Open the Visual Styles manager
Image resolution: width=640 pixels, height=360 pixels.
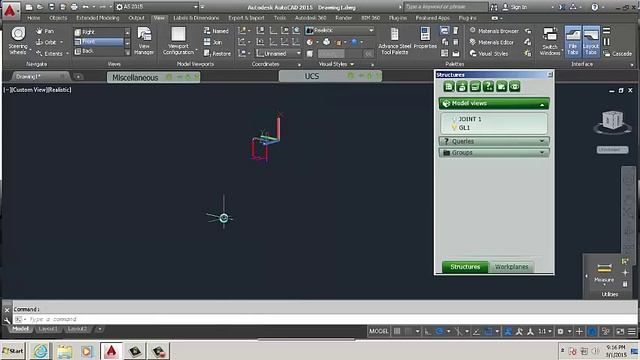(x=489, y=53)
